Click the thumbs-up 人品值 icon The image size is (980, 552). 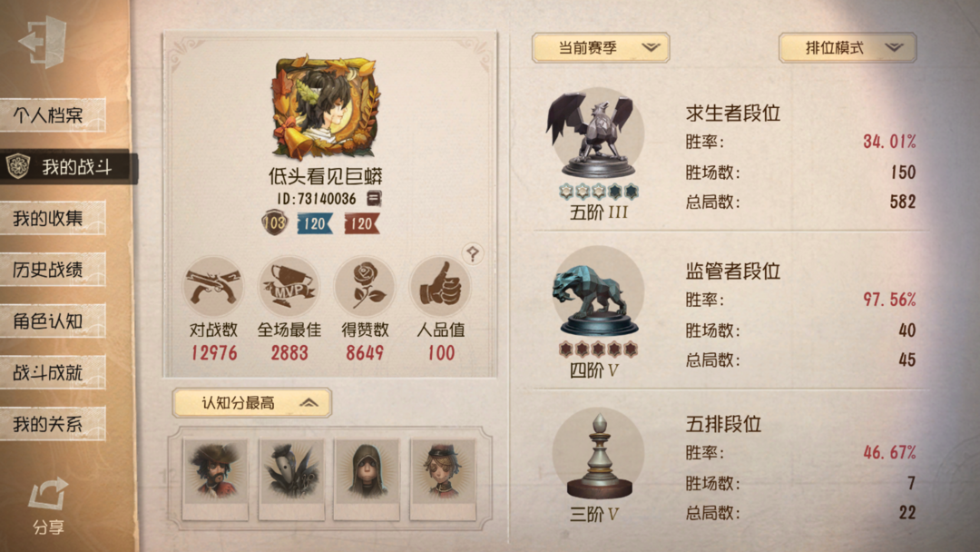pos(440,287)
